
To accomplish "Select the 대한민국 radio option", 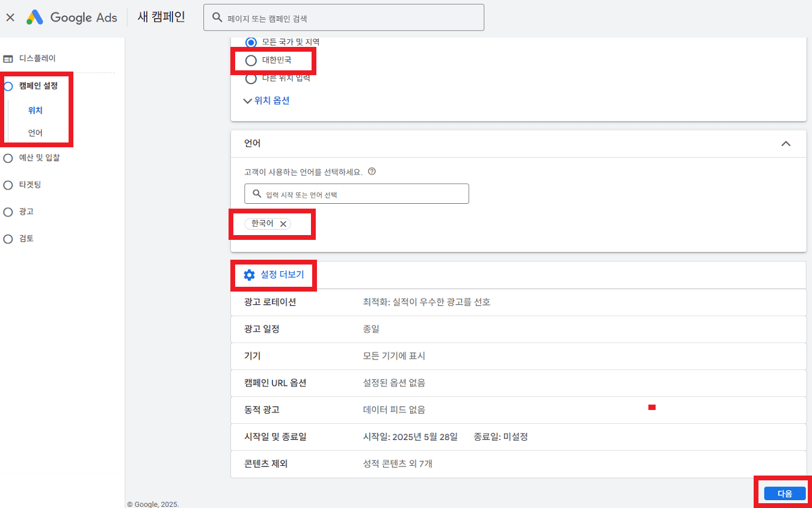I will pos(251,60).
